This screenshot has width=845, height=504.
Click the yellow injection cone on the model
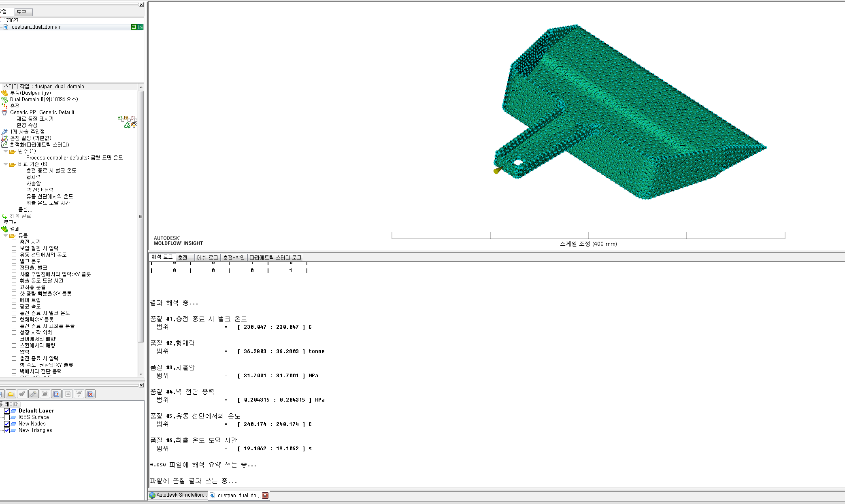point(498,170)
